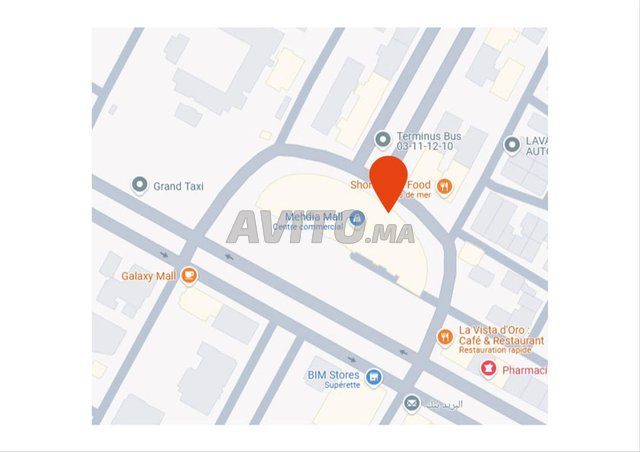The height and width of the screenshot is (452, 640).
Task: Click the pink Pharmacie marker icon
Action: pyautogui.click(x=488, y=369)
